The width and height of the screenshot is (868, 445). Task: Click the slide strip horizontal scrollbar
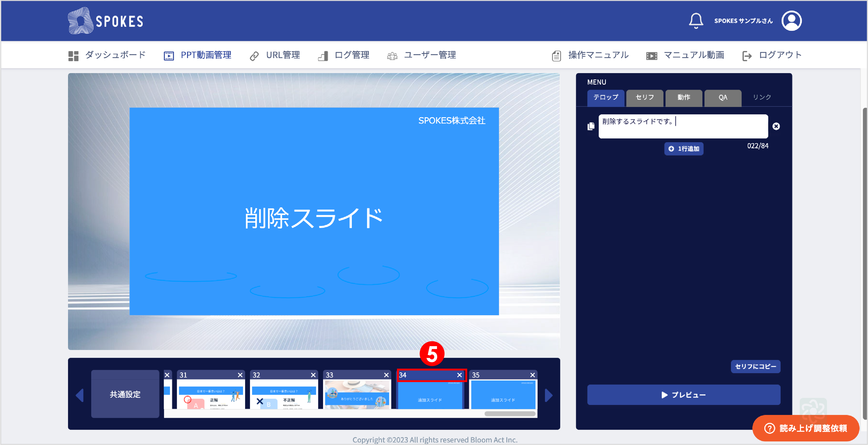point(510,414)
